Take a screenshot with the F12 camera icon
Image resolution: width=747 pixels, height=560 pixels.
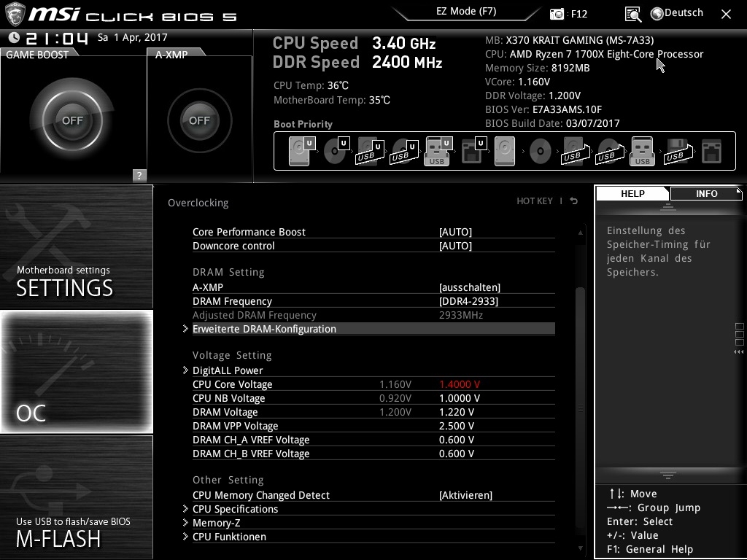point(557,15)
